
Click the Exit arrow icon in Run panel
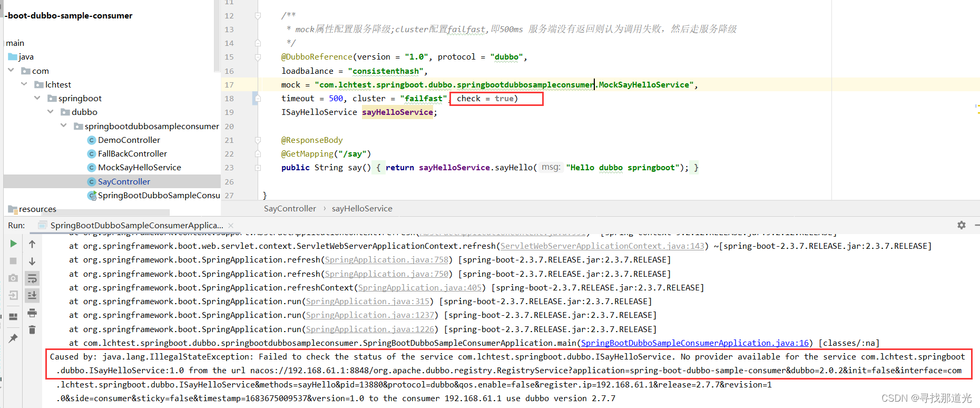pos(13,295)
